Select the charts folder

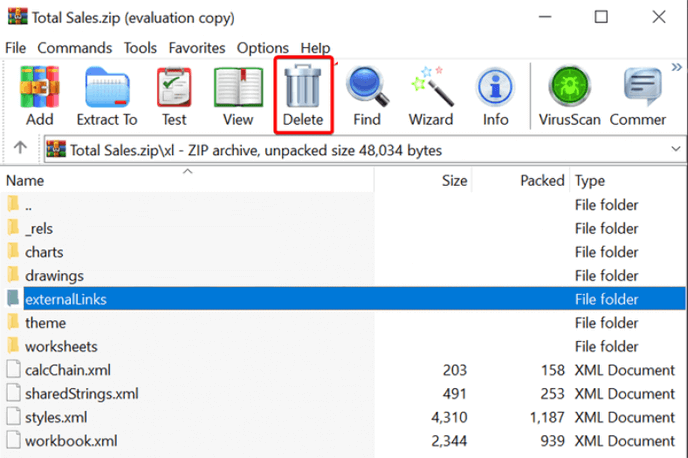(344, 252)
